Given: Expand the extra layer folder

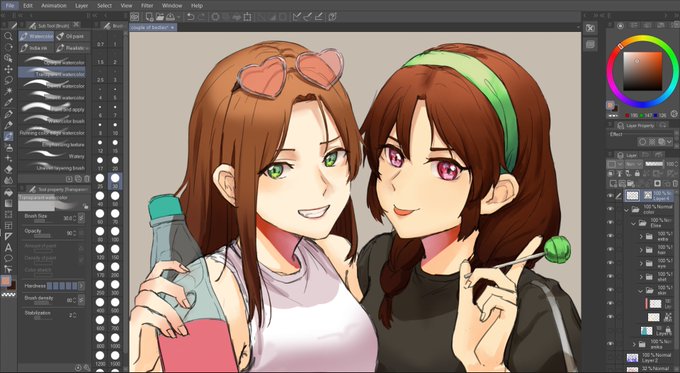Looking at the screenshot, I should 641,237.
